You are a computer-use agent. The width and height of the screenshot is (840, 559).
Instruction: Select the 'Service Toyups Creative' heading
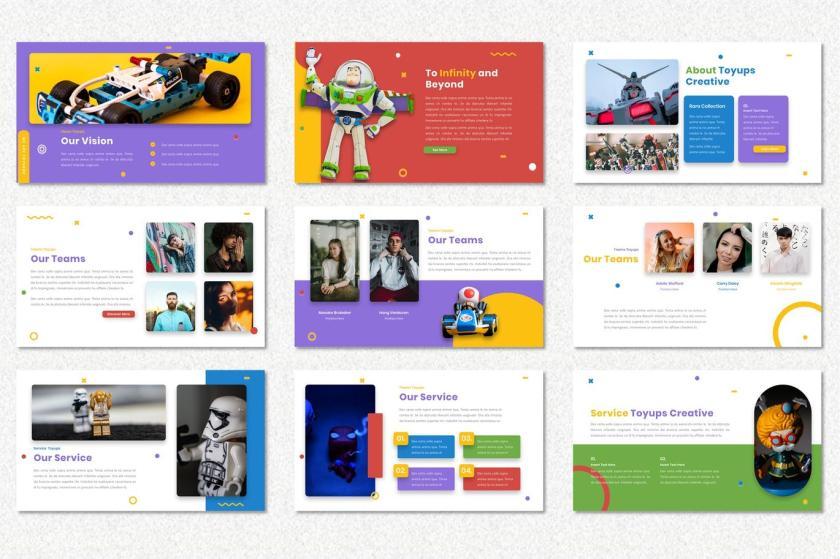pyautogui.click(x=652, y=413)
